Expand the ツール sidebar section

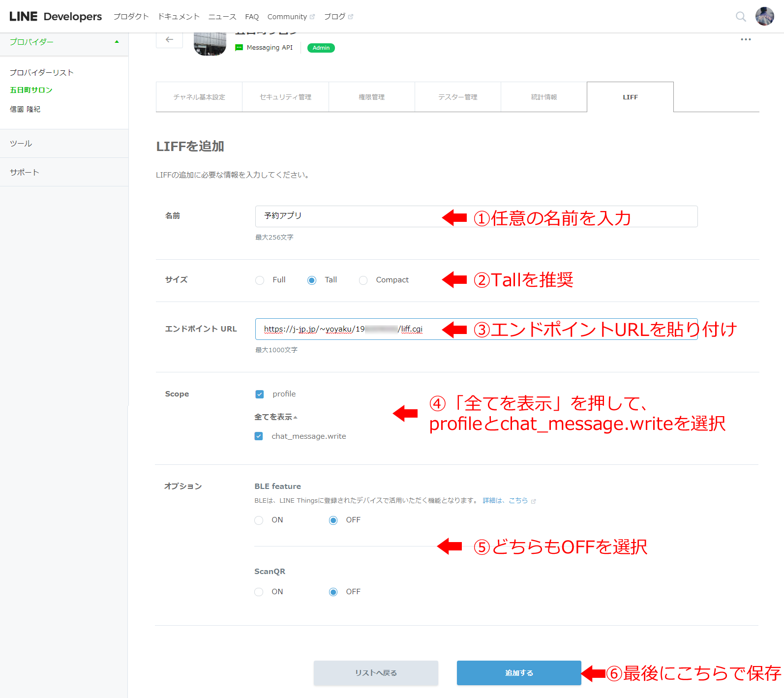pyautogui.click(x=64, y=144)
